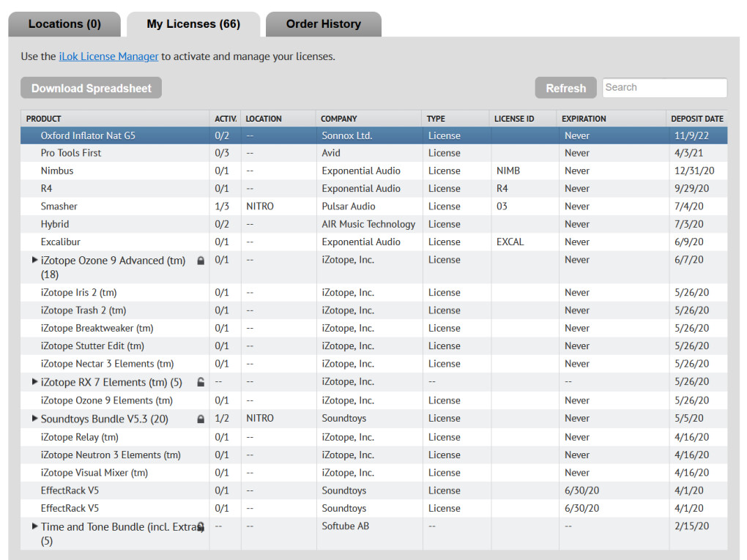This screenshot has height=560, width=747.
Task: Open the iLok License Manager link
Action: pyautogui.click(x=108, y=56)
